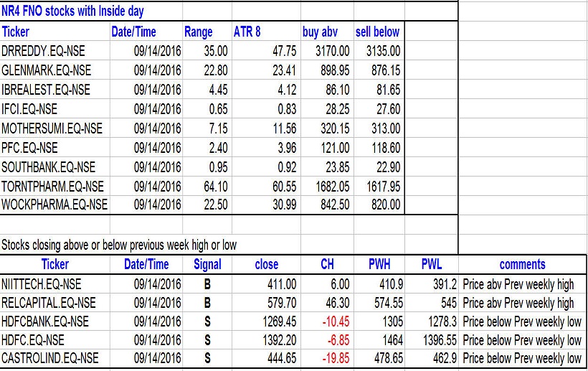This screenshot has height=371, width=588.
Task: Select the SOUTHBANK.EQ-NSE ticker cell
Action: click(x=48, y=167)
